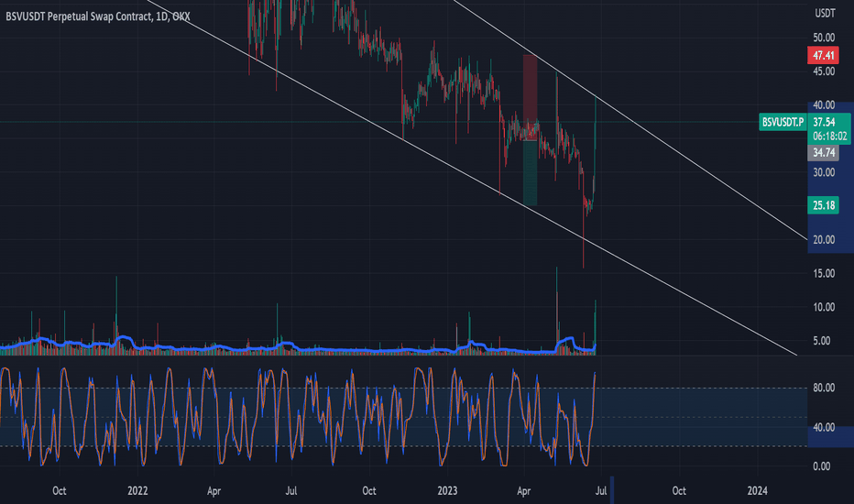The height and width of the screenshot is (504, 854).
Task: Select the red stop-loss zone of the position
Action: (530, 97)
